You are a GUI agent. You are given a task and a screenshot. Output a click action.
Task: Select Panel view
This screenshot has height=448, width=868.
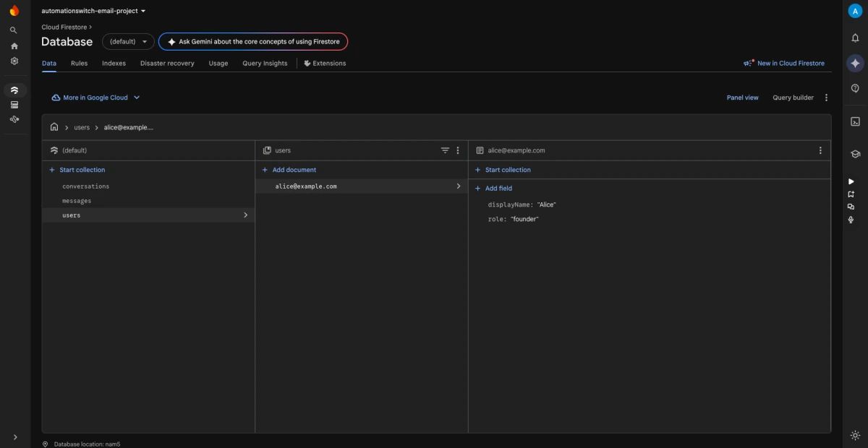coord(743,98)
